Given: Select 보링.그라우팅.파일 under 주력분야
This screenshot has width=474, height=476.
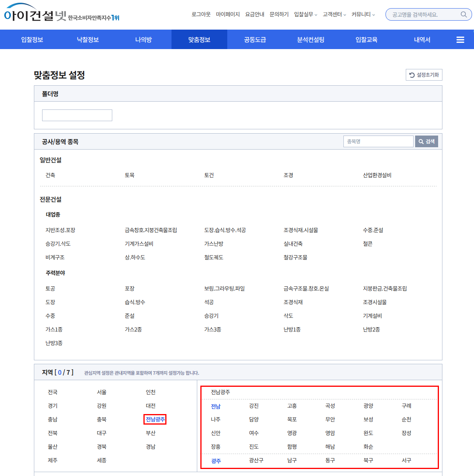Looking at the screenshot, I should (x=225, y=289).
